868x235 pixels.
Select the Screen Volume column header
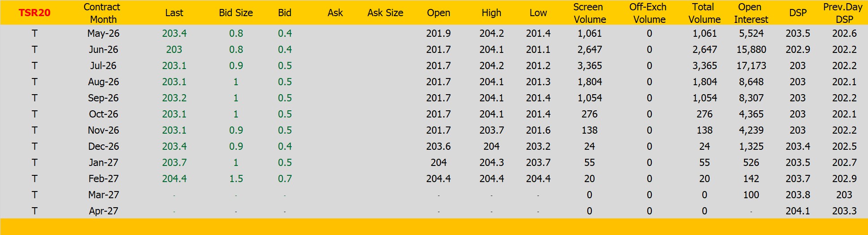[589, 13]
